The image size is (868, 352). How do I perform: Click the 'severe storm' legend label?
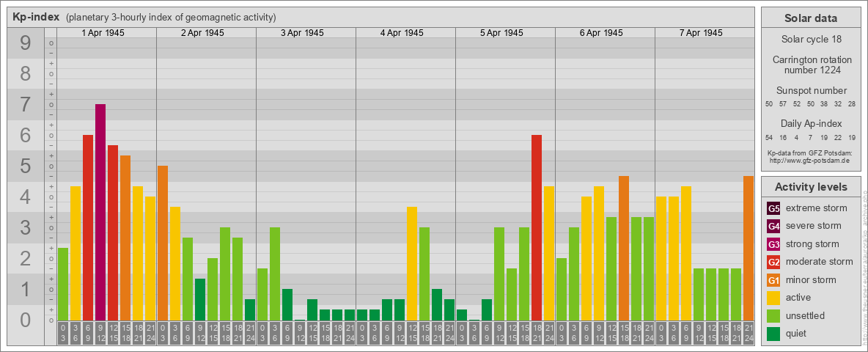click(814, 226)
